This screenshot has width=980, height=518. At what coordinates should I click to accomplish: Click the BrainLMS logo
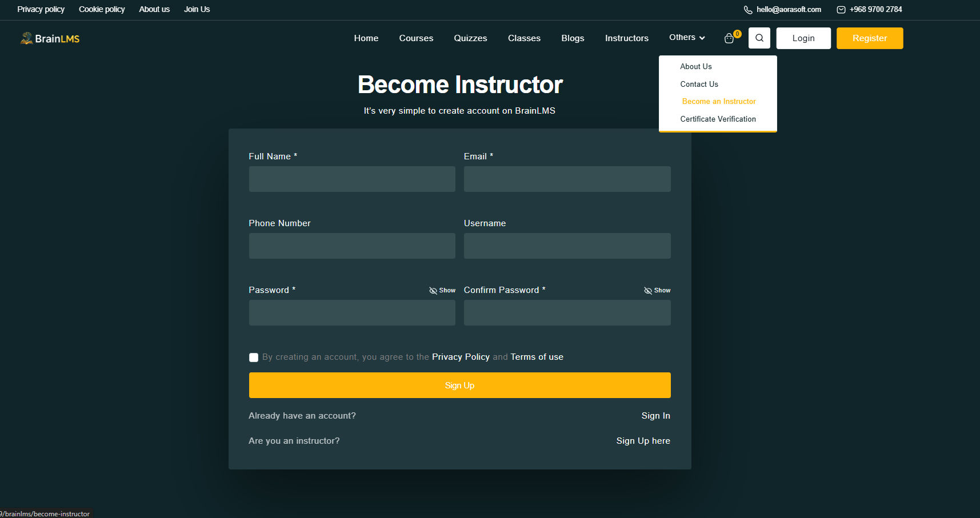(50, 38)
